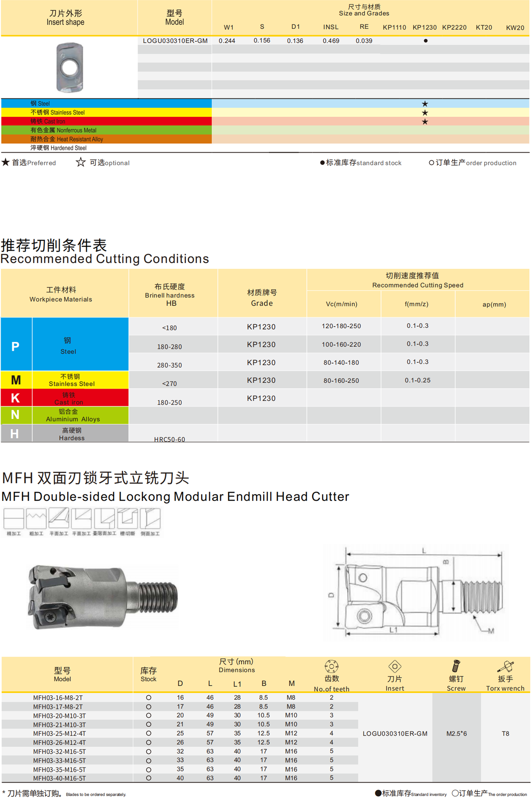Click the roughing (粗加工) zigzag icon
The image size is (532, 808).
click(x=36, y=519)
